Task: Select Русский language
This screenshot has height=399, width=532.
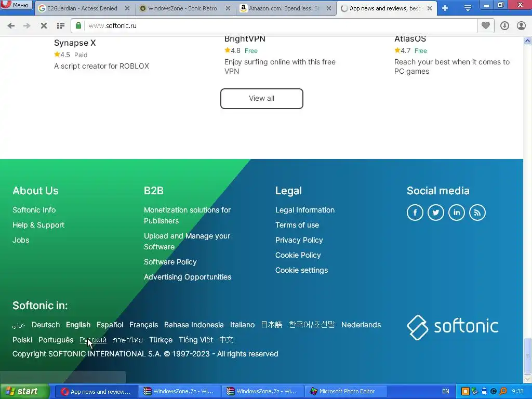Action: tap(92, 340)
